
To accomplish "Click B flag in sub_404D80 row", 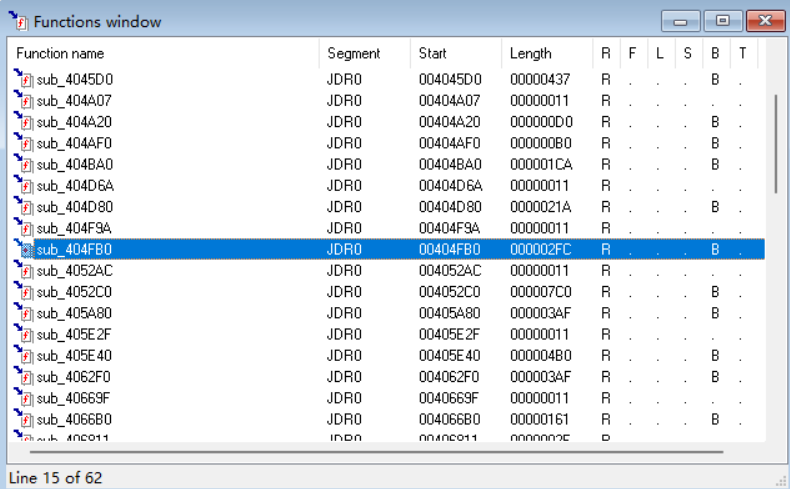I will tap(715, 207).
